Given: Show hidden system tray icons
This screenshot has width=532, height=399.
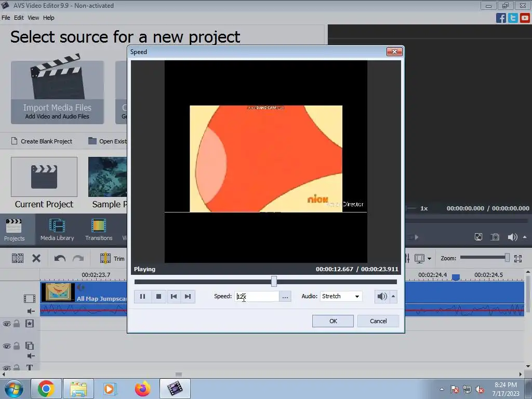Looking at the screenshot, I should (x=442, y=389).
